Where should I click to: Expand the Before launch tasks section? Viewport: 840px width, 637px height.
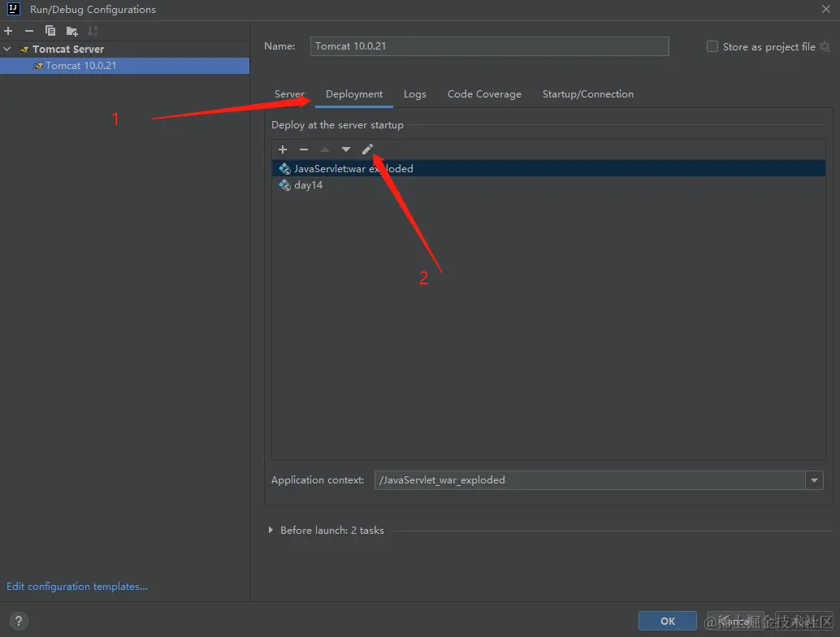(x=271, y=530)
